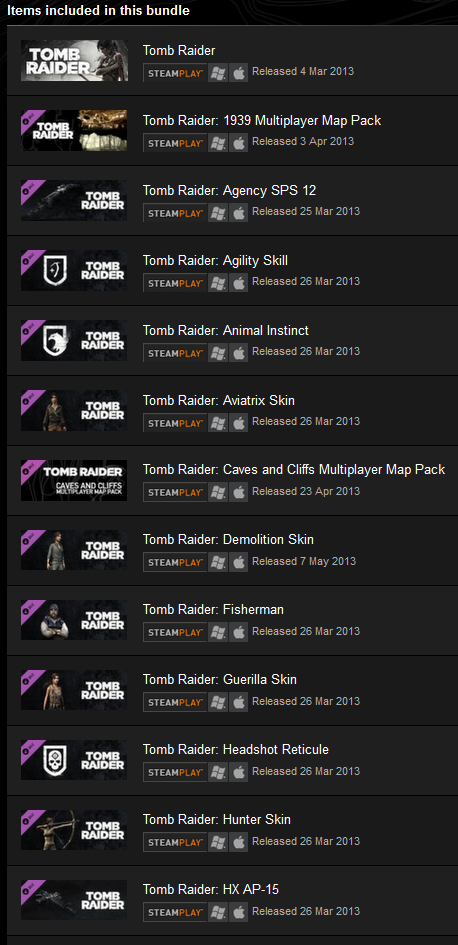This screenshot has height=945, width=458.
Task: Click the Apple icon for Agency SPS 12
Action: [x=239, y=213]
